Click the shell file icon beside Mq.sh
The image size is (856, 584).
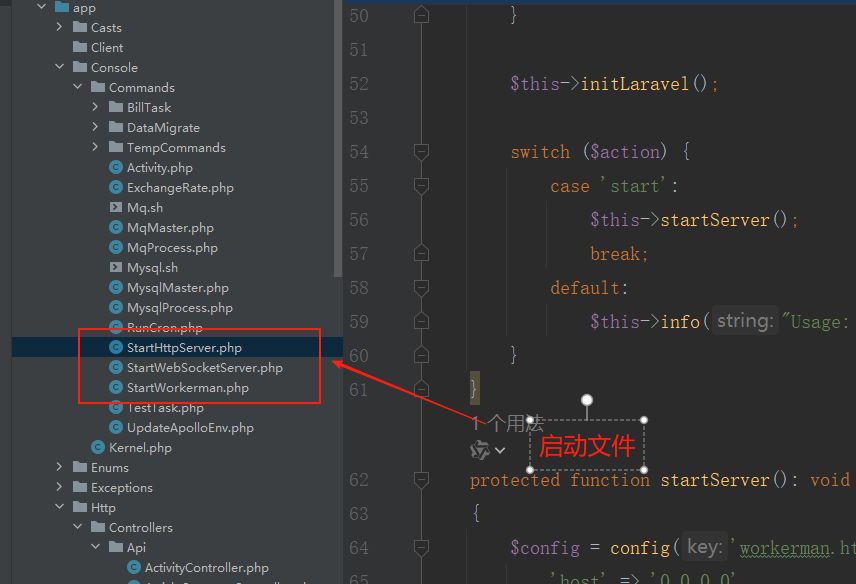[116, 208]
